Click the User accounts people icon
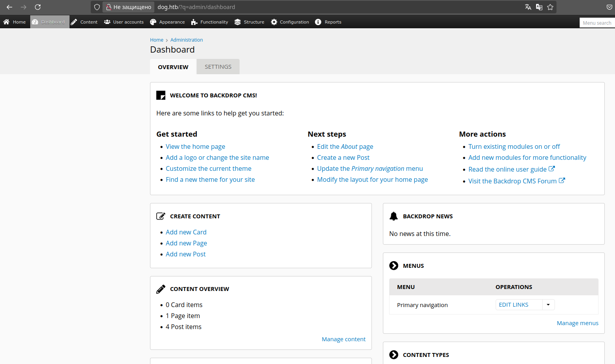615x364 pixels. click(x=107, y=22)
